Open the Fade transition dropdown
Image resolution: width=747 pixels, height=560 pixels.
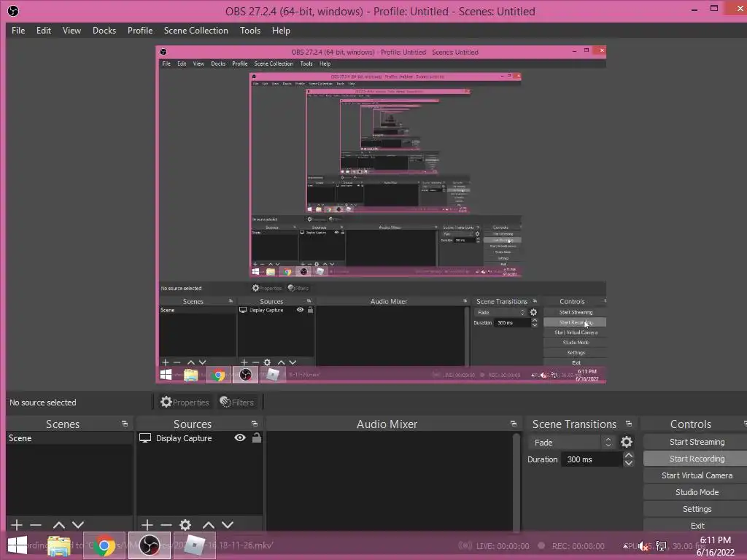[x=572, y=443]
